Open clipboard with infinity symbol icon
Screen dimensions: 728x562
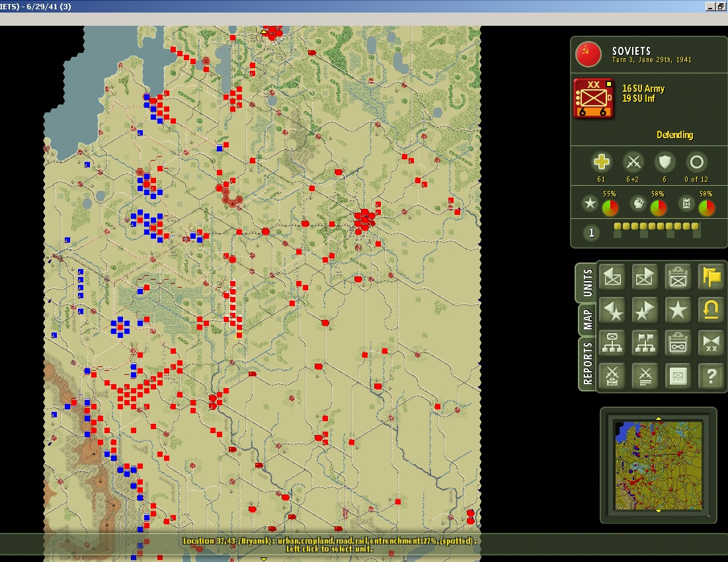[x=678, y=342]
